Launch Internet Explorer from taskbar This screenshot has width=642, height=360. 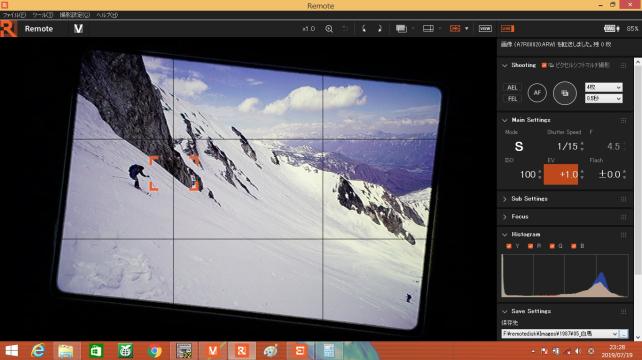(x=38, y=351)
